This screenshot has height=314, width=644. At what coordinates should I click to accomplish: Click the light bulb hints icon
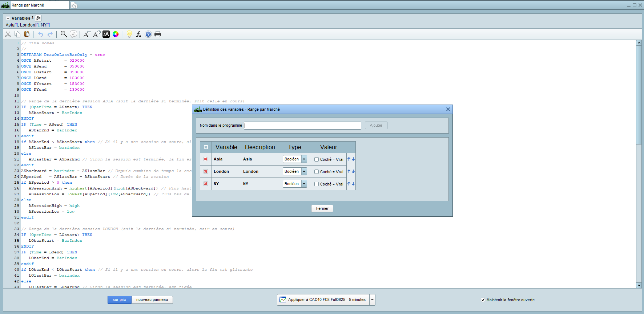click(x=129, y=34)
